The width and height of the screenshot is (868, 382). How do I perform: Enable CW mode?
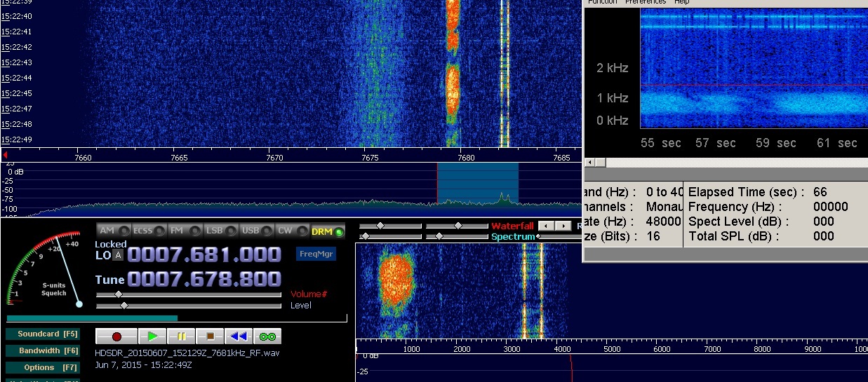pos(293,231)
